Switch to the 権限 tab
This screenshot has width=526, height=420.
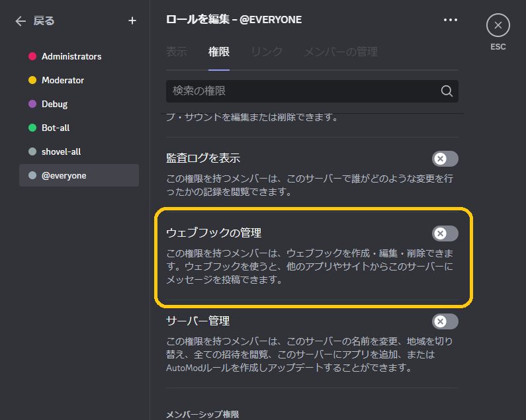[x=219, y=52]
